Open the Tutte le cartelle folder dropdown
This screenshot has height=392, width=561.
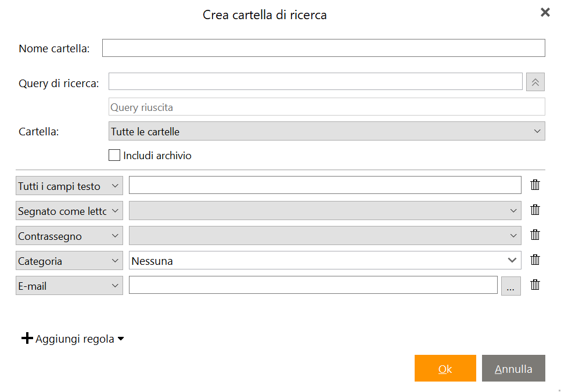[326, 131]
